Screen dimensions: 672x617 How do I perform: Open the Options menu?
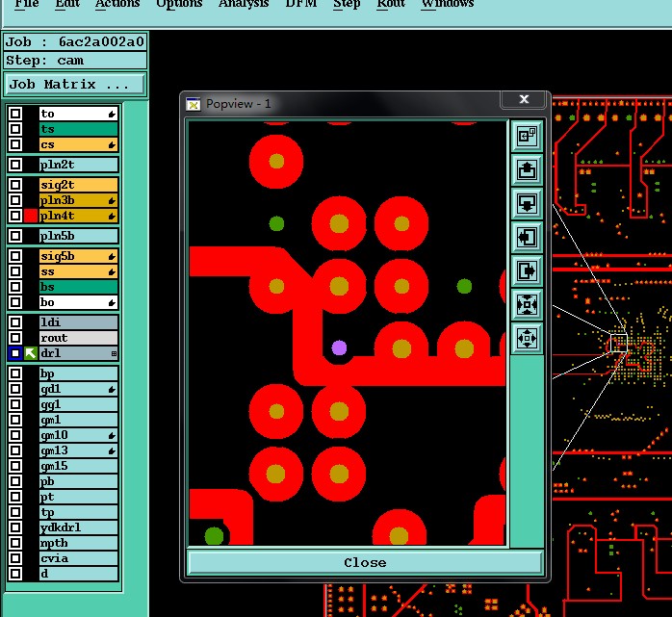click(179, 4)
